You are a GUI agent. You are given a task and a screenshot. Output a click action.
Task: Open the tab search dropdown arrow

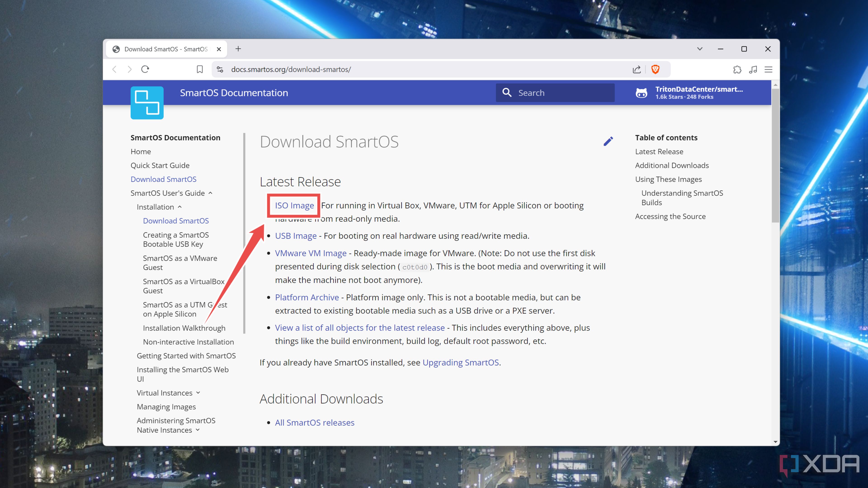point(700,49)
